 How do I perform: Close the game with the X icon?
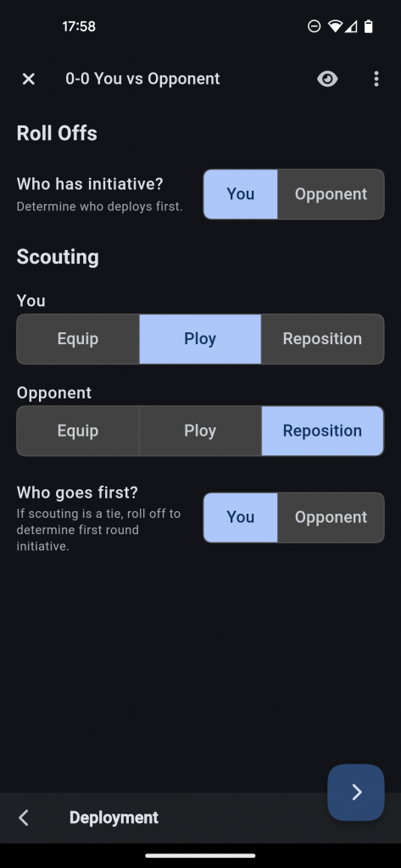tap(28, 79)
